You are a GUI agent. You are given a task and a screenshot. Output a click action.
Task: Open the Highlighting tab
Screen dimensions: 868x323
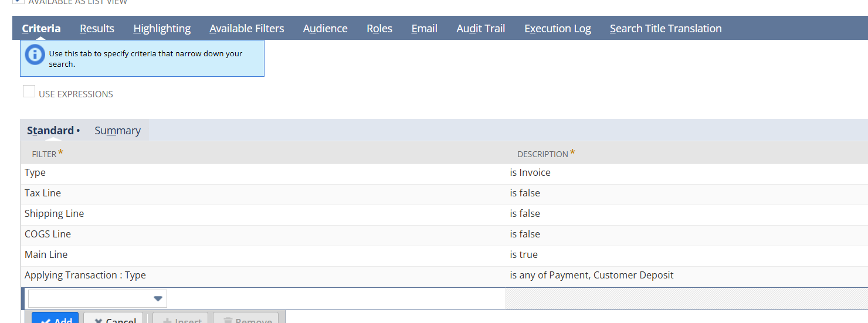coord(162,28)
